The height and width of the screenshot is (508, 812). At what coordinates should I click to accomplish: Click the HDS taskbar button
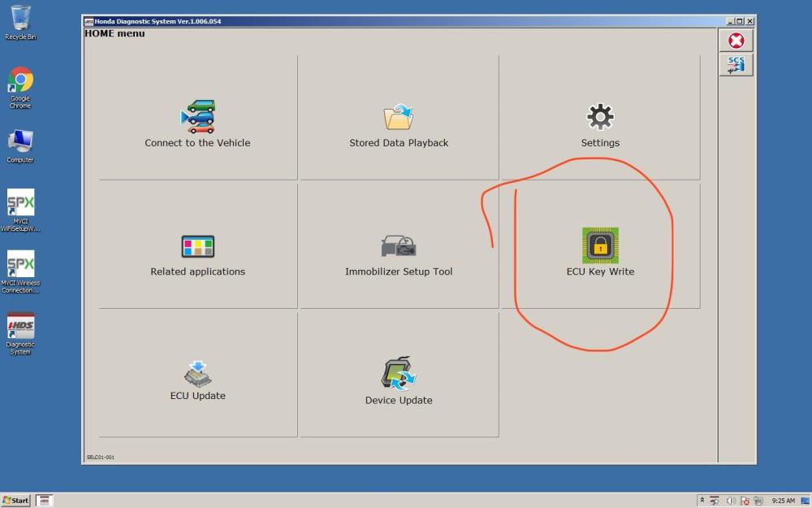pos(45,500)
